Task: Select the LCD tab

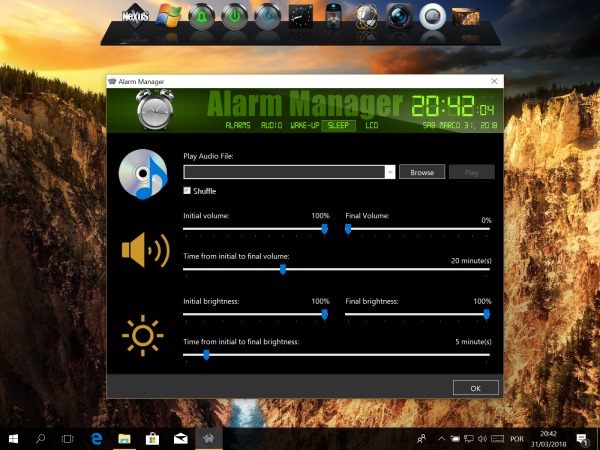Action: point(372,126)
